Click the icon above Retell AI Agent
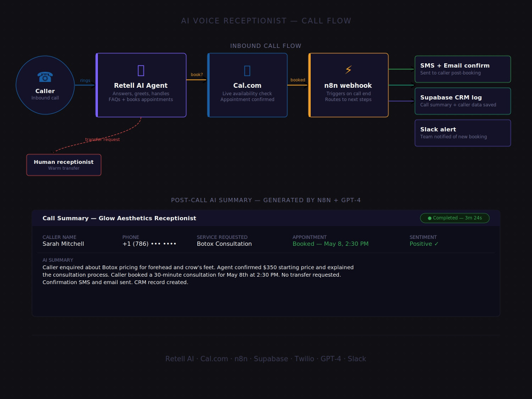Viewport: 532px width, 399px height. [141, 71]
